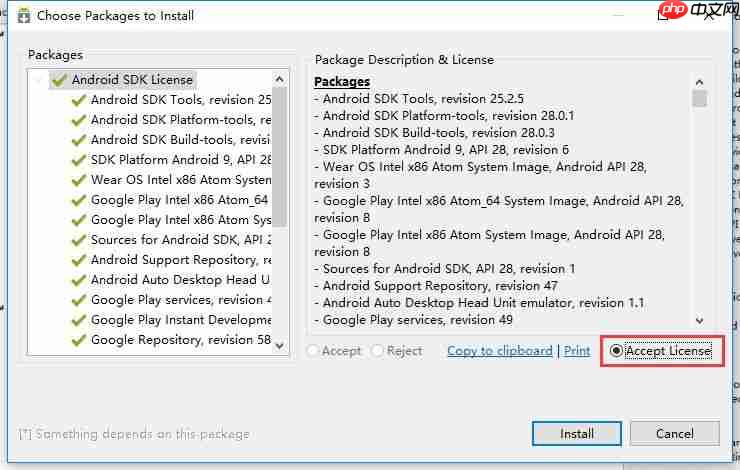Click checkmark icon beside Sources for Android SDK
This screenshot has width=740, height=470.
click(x=79, y=240)
